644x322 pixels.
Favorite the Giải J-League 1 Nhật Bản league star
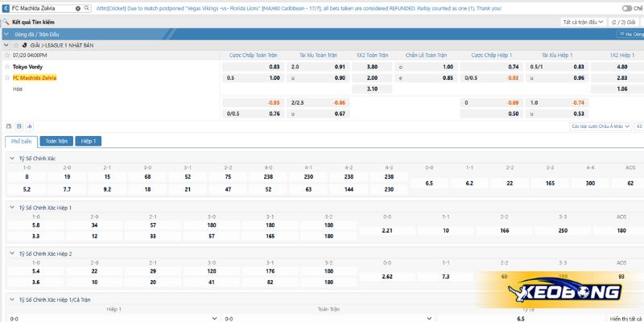(x=17, y=45)
